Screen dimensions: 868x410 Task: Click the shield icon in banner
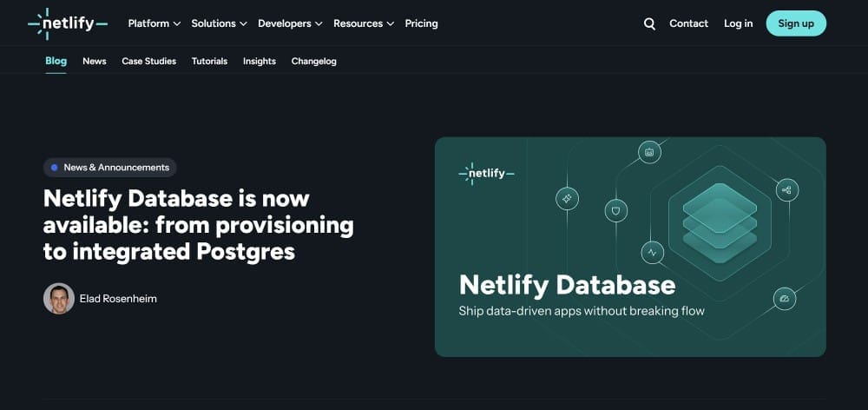616,210
